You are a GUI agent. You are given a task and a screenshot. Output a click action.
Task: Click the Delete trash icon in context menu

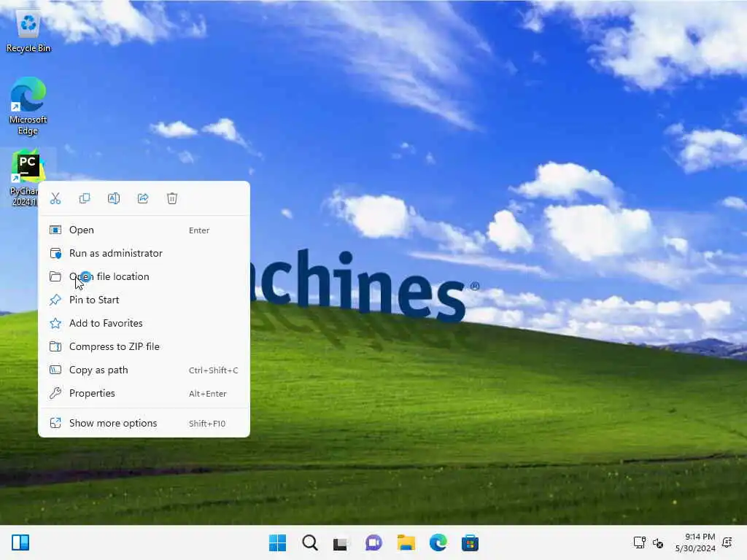172,198
